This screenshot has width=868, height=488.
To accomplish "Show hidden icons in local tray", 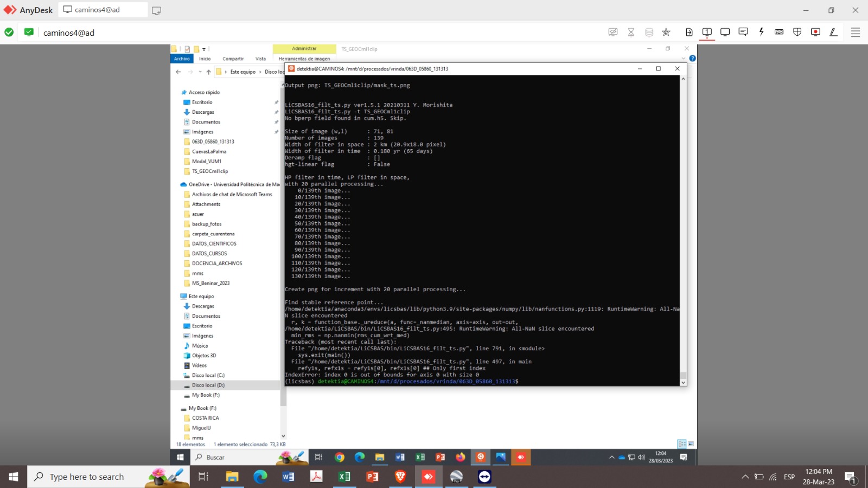I will (x=745, y=477).
